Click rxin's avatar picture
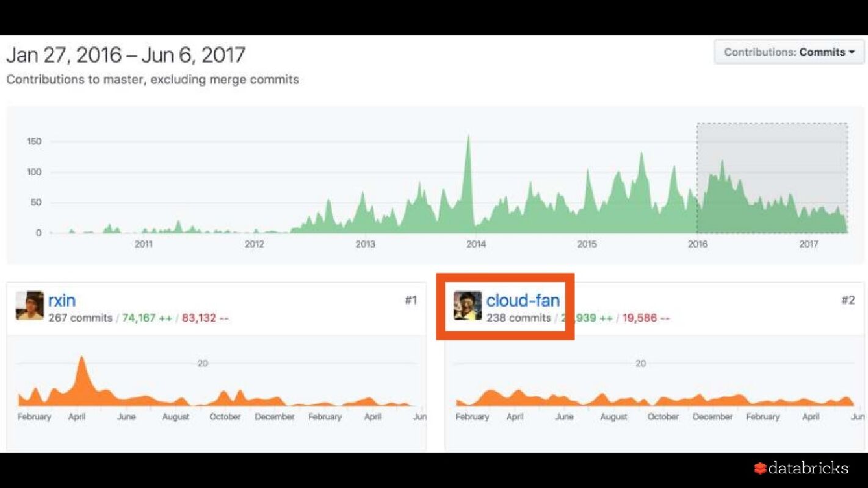The image size is (868, 488). [30, 306]
